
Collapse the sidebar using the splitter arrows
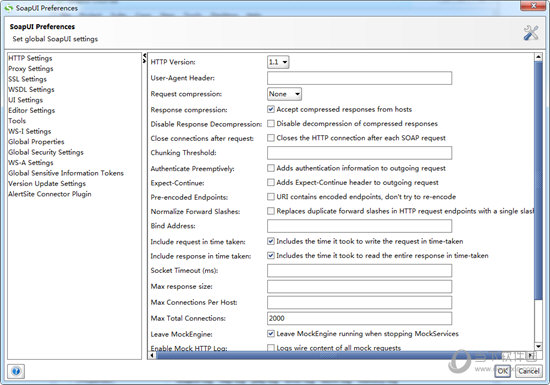144,56
